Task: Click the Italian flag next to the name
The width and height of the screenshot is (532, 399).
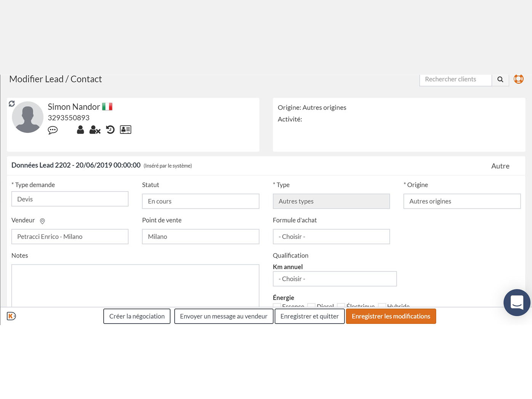Action: pos(107,107)
